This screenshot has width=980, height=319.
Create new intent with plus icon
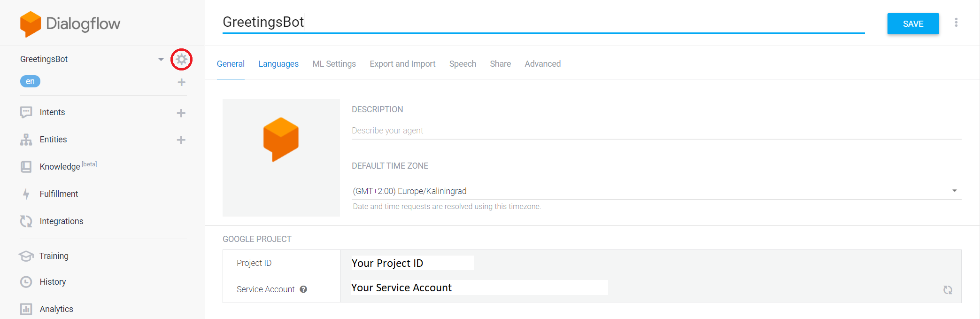181,113
